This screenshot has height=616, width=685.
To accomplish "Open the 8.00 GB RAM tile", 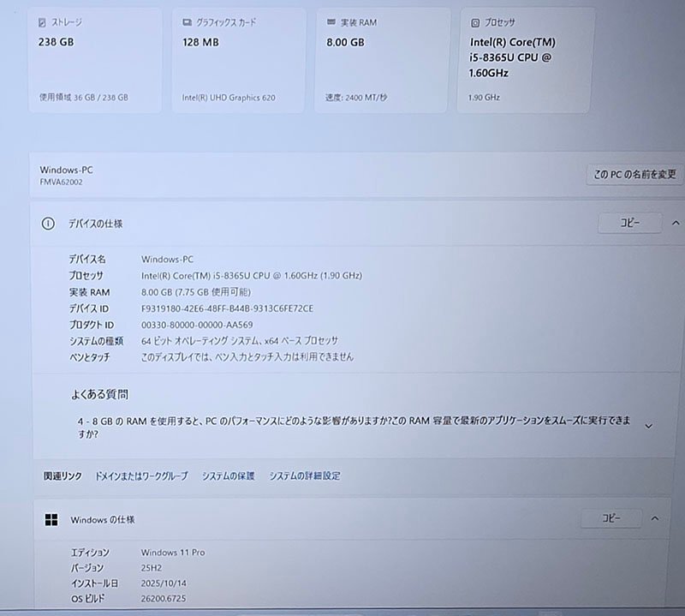I will coord(381,61).
